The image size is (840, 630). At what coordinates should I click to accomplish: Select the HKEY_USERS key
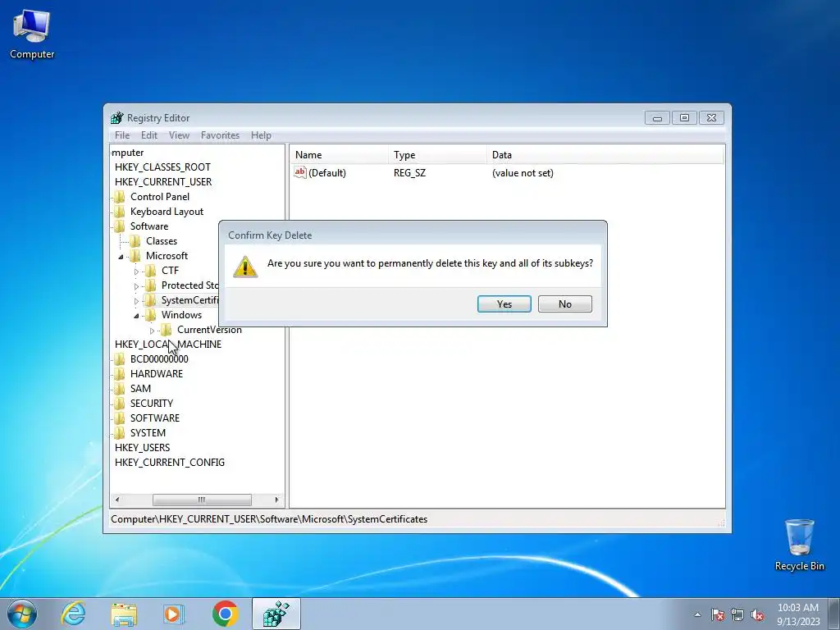coord(142,447)
